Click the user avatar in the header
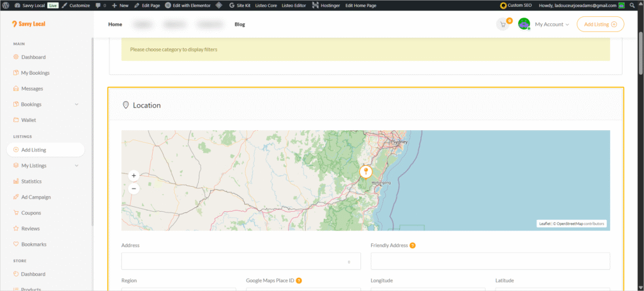Image resolution: width=644 pixels, height=291 pixels. (524, 25)
